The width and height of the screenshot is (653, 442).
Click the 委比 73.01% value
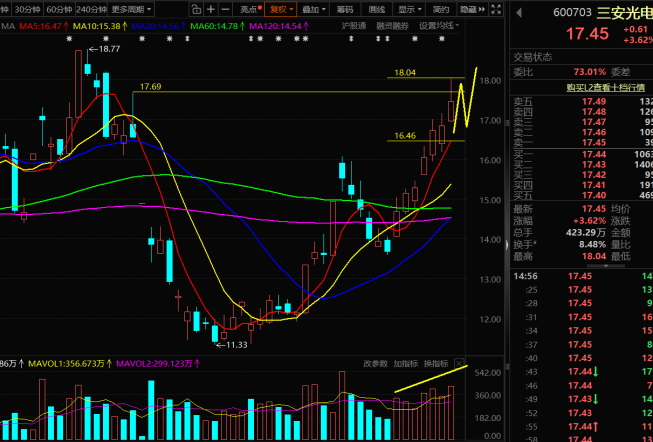(590, 72)
